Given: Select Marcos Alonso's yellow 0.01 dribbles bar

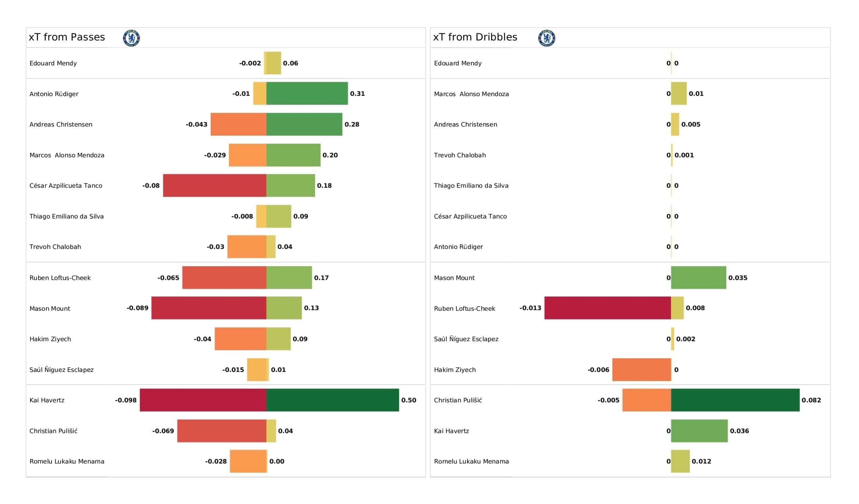Looking at the screenshot, I should [679, 93].
